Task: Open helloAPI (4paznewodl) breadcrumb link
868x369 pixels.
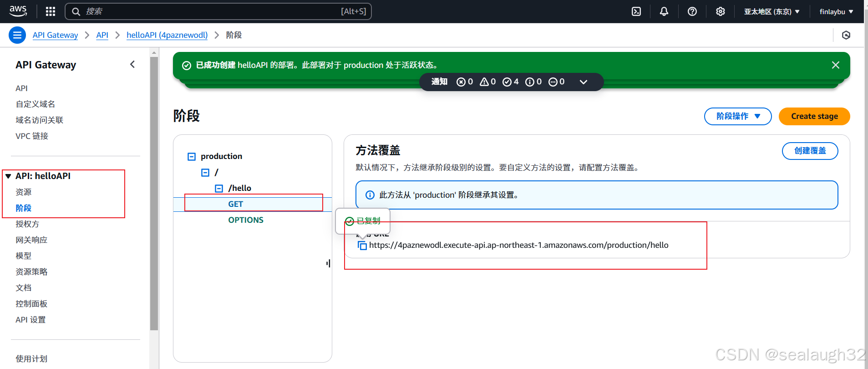Action: 167,35
